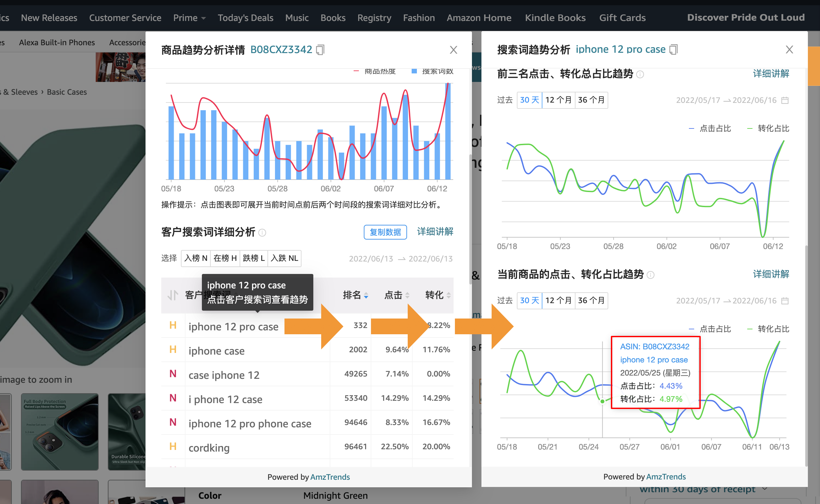This screenshot has width=820, height=504.
Task: Click info icon next to 前三名点击、转化总占比趋势
Action: [x=640, y=74]
